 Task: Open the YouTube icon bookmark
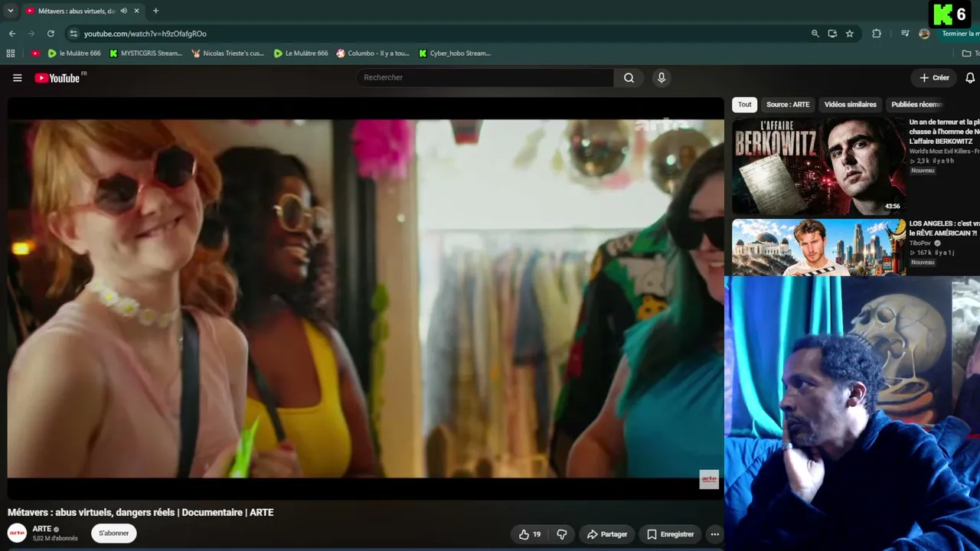35,54
